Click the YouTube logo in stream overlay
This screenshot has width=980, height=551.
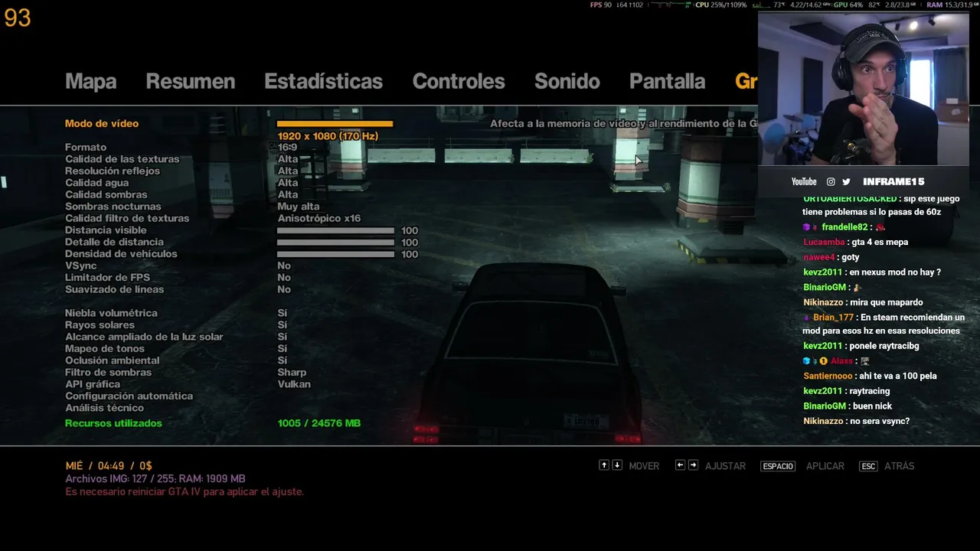pos(804,181)
